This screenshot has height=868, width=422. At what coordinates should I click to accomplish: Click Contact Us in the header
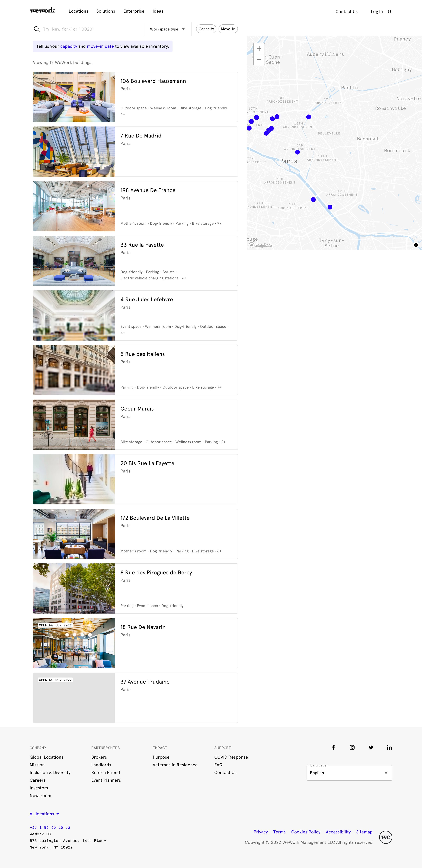pos(346,11)
